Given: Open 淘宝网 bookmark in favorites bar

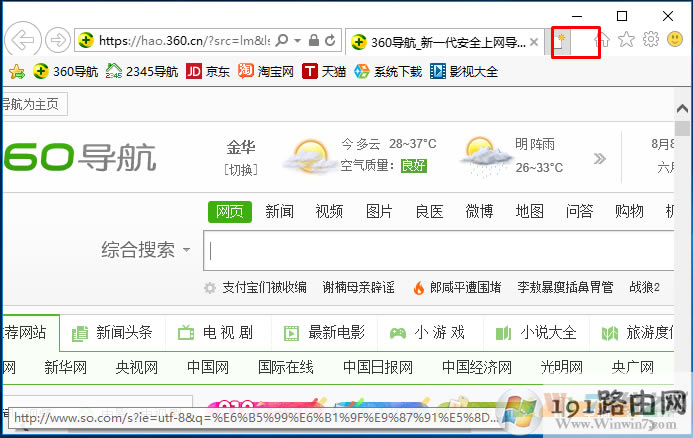Looking at the screenshot, I should 266,71.
